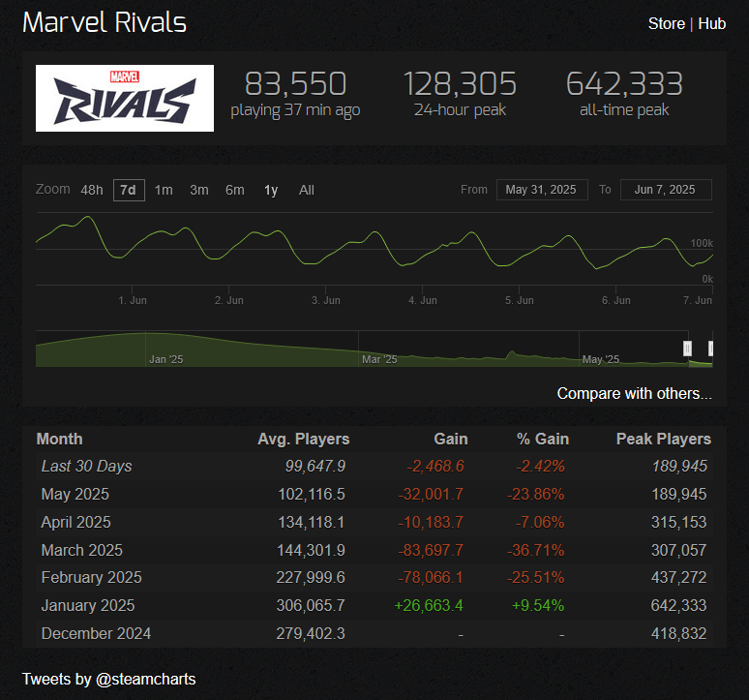Click average players value 144,301.9

click(311, 550)
